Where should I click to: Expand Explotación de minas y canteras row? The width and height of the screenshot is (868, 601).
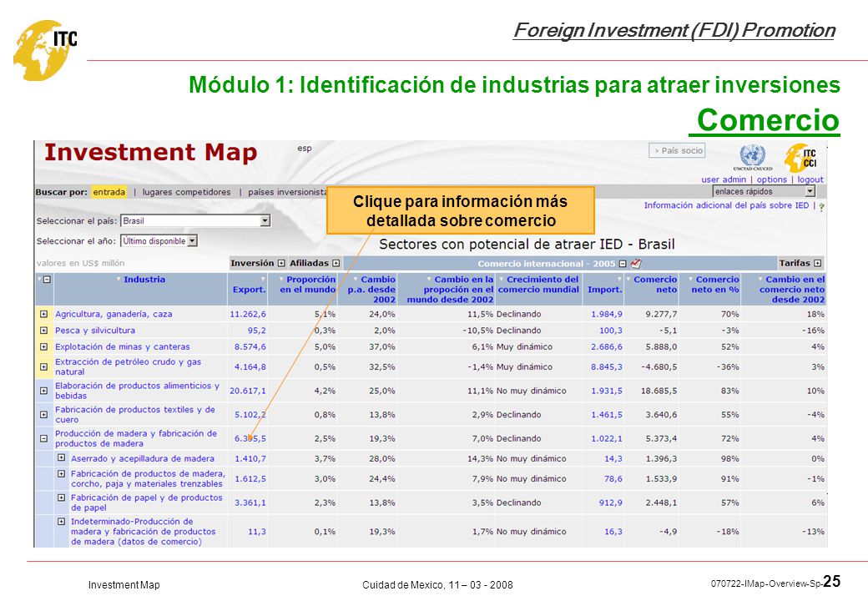pos(43,347)
